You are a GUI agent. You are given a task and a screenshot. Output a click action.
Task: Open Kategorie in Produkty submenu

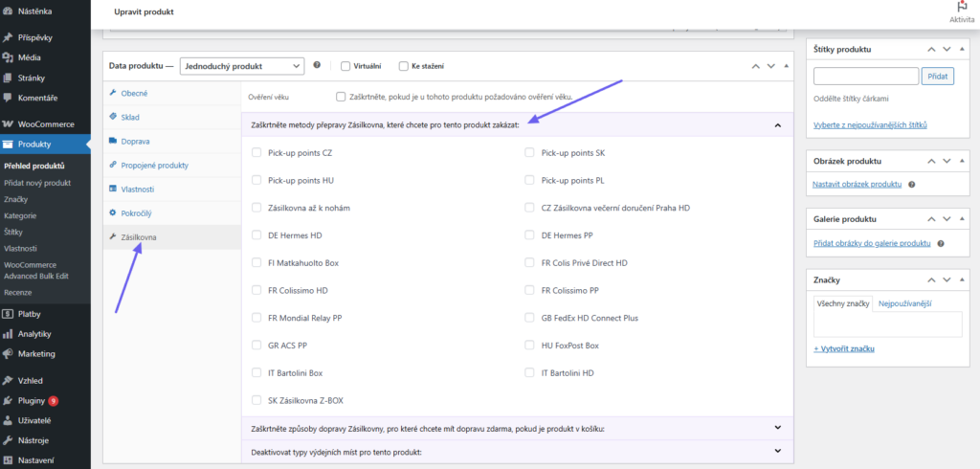tap(20, 215)
